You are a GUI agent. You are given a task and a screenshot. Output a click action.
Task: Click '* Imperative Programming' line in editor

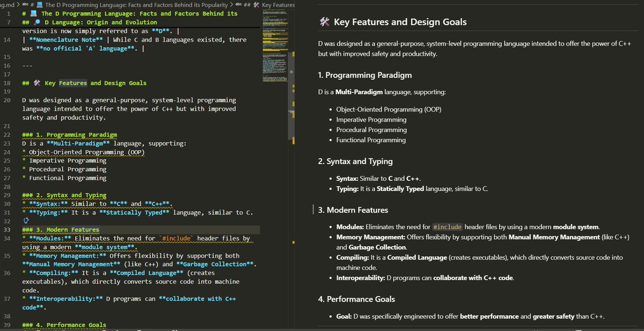coord(64,160)
